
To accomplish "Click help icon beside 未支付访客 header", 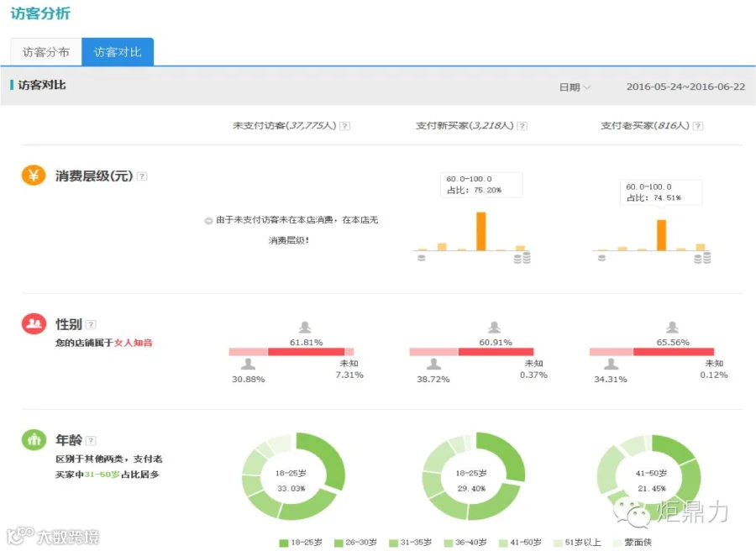I will tap(344, 126).
